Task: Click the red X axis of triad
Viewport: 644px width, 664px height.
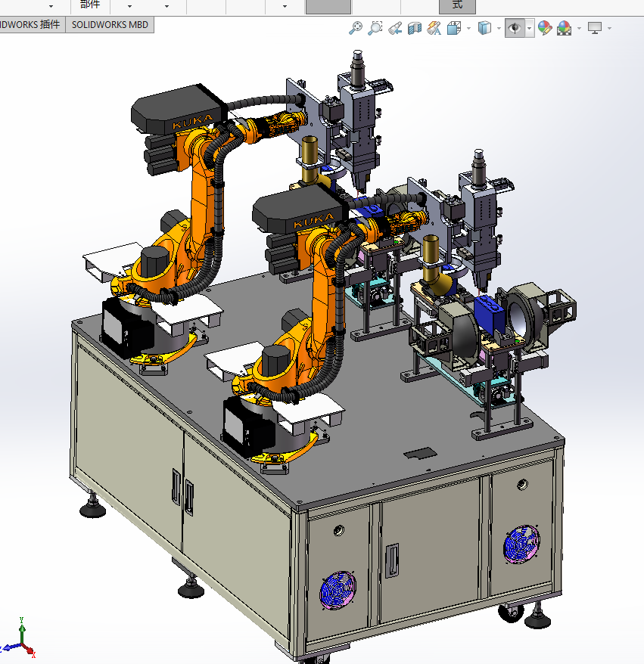Action: click(x=29, y=650)
